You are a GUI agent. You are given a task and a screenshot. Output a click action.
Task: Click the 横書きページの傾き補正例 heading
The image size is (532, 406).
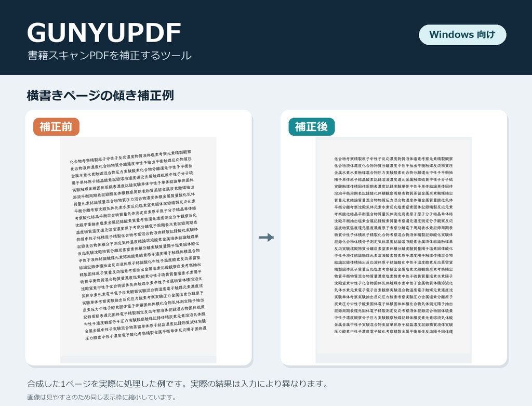100,95
